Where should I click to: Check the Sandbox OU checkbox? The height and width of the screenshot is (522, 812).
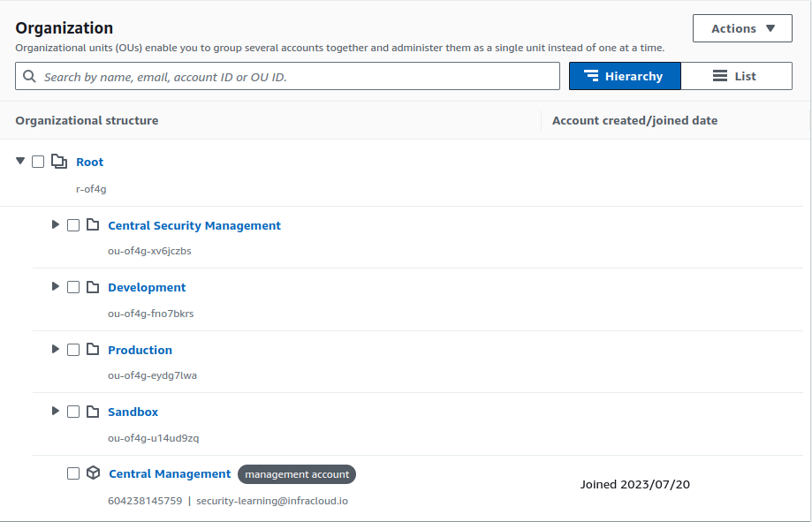coord(73,412)
